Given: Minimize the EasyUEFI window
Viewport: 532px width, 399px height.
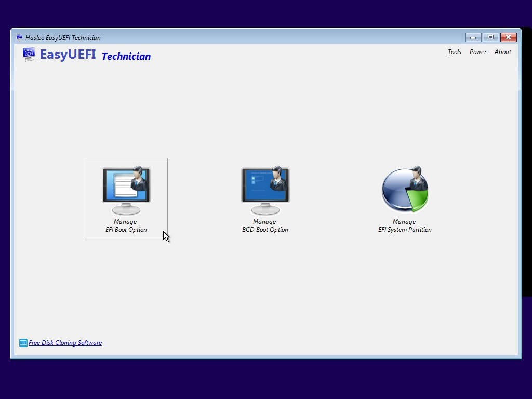Looking at the screenshot, I should 473,37.
